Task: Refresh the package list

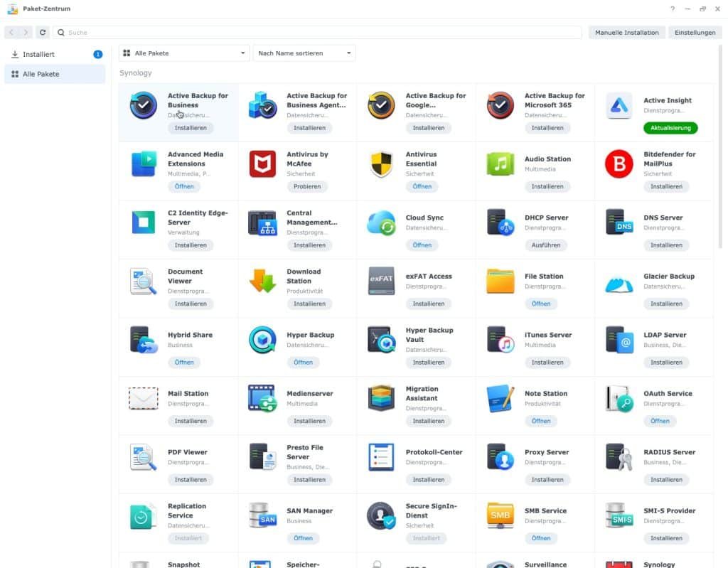Action: pyautogui.click(x=43, y=32)
